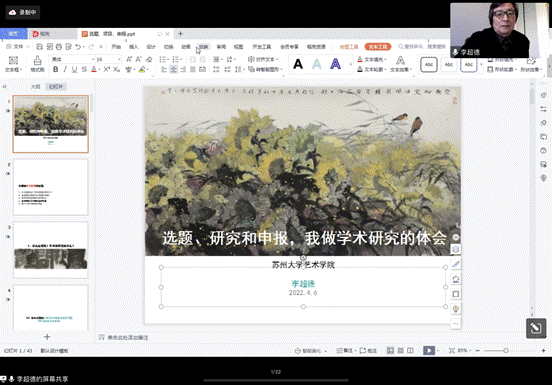
Task: Select the Text Tools (文本工具) tab
Action: [x=378, y=46]
